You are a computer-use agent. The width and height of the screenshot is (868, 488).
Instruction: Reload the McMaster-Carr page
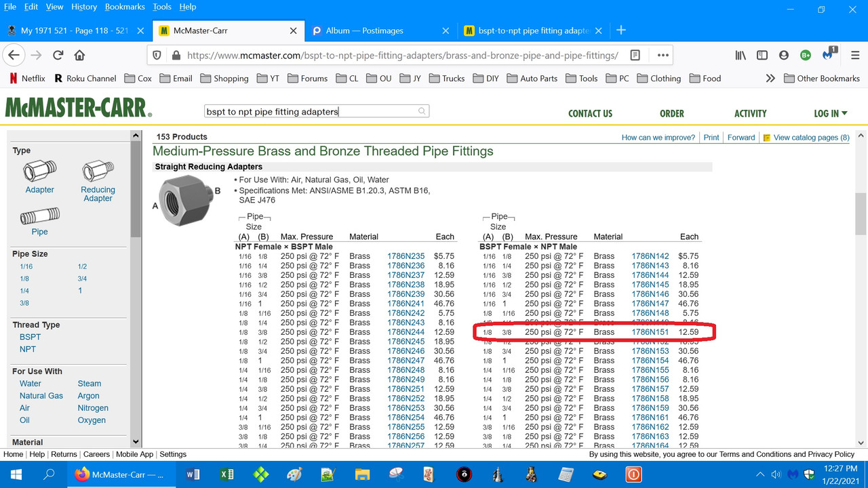pyautogui.click(x=58, y=55)
